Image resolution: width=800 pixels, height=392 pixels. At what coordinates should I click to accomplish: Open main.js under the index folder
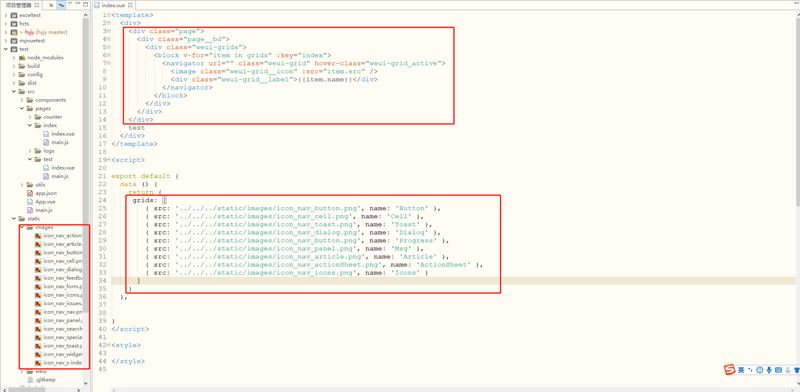click(x=60, y=142)
